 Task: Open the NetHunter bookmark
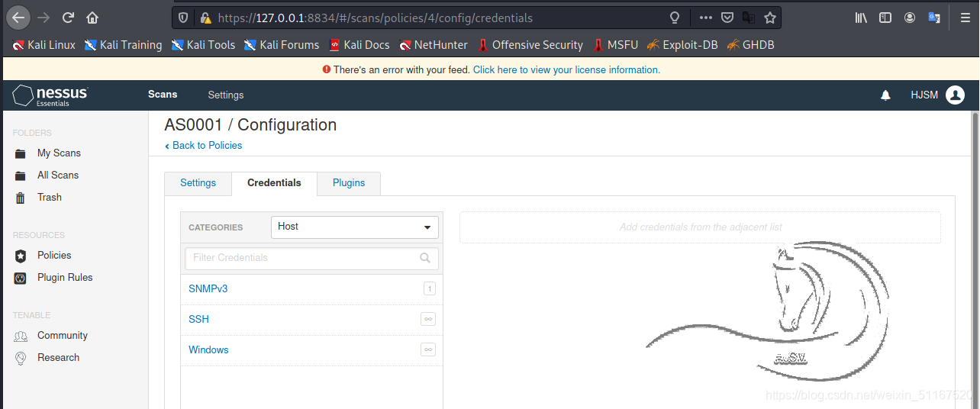[434, 45]
